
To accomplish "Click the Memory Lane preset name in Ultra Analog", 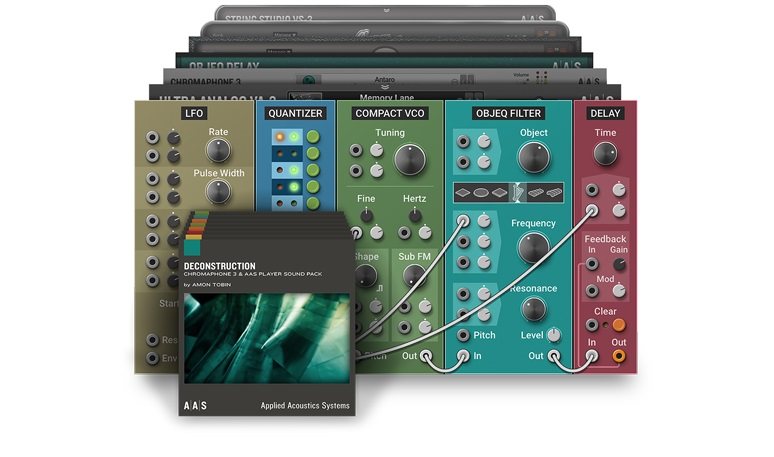I will coord(387,97).
